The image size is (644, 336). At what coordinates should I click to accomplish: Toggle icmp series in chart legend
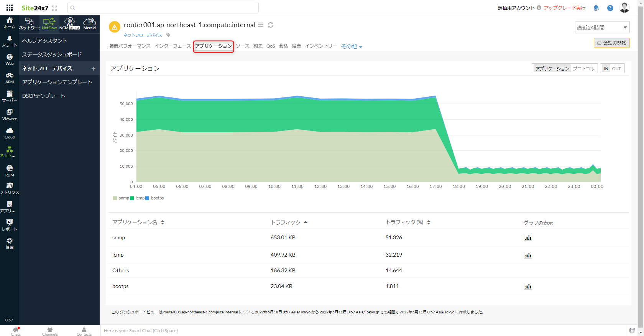click(x=138, y=198)
